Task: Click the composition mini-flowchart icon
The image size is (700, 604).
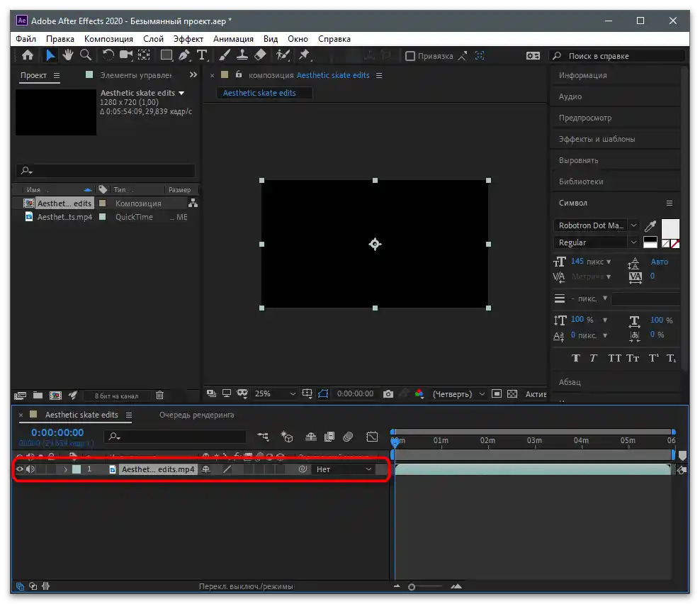Action: pyautogui.click(x=263, y=437)
